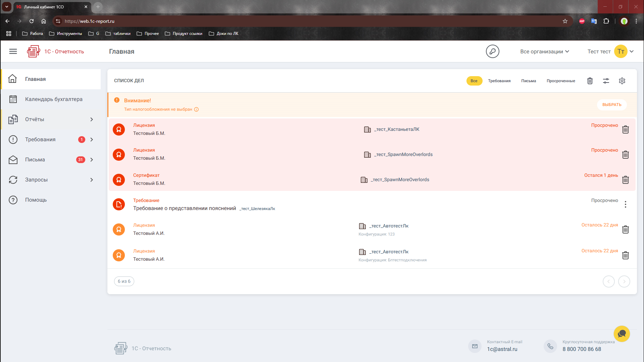Viewport: 644px width, 362px height.
Task: Open the support chat bubble
Action: [x=622, y=334]
